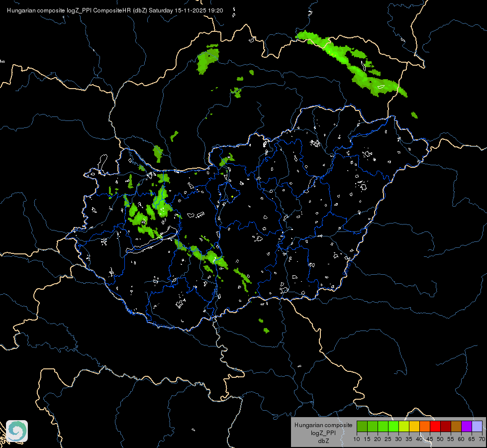Click the swirl logo icon in the corner
This screenshot has width=487, height=448.
(17, 431)
